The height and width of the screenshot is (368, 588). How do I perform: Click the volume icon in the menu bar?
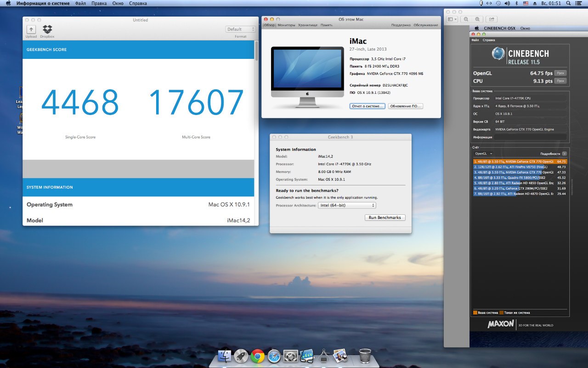click(x=507, y=3)
